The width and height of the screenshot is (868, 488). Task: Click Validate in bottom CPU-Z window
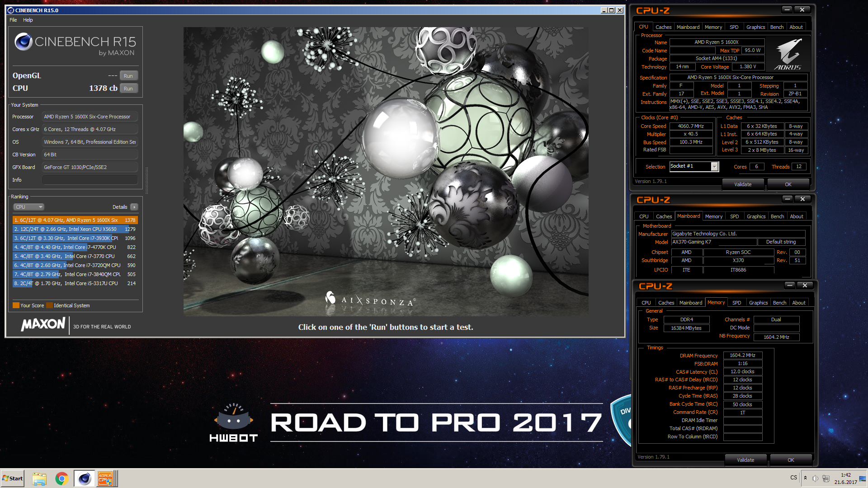(745, 460)
